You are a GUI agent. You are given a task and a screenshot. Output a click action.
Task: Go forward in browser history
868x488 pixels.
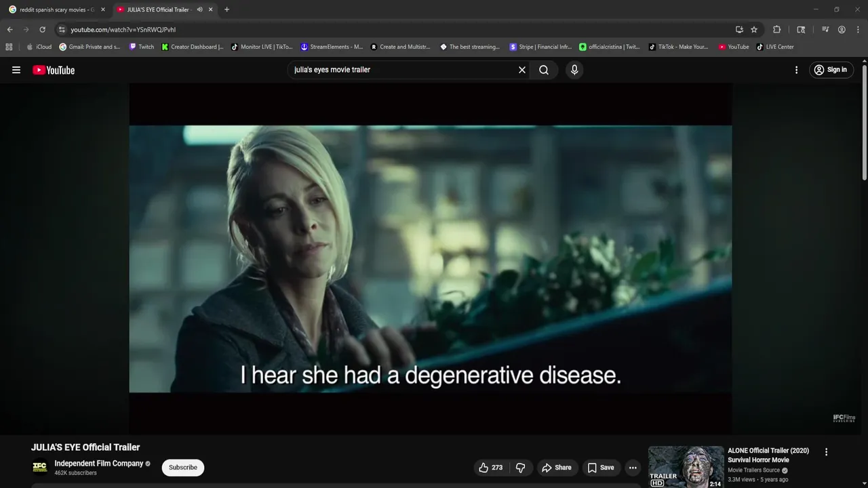click(x=26, y=30)
